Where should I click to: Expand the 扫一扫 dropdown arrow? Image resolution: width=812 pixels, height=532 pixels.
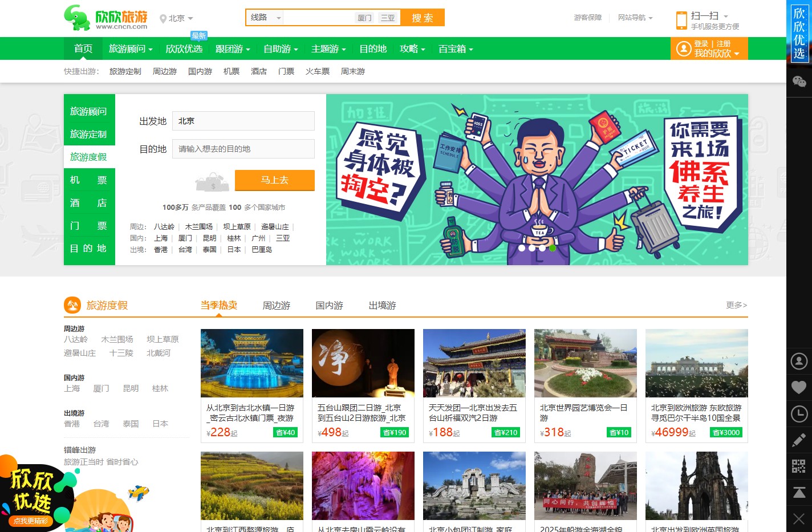click(x=726, y=17)
